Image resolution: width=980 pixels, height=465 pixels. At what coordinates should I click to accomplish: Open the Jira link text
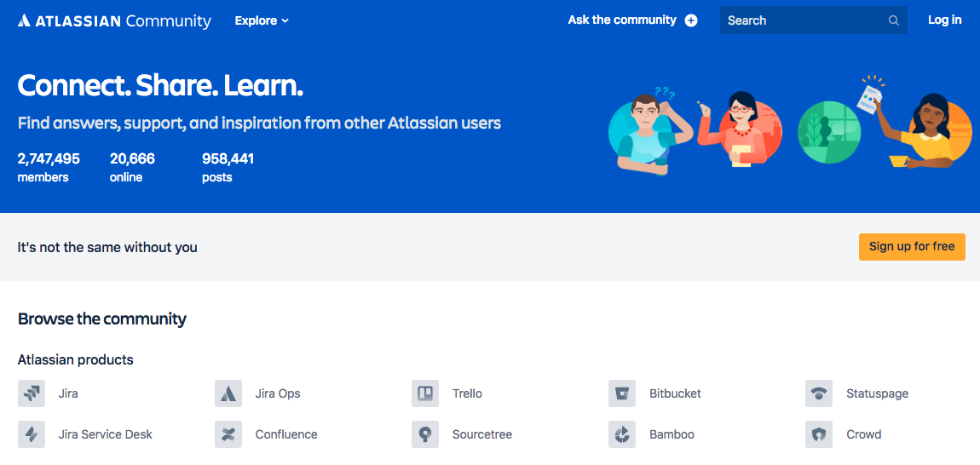click(68, 393)
